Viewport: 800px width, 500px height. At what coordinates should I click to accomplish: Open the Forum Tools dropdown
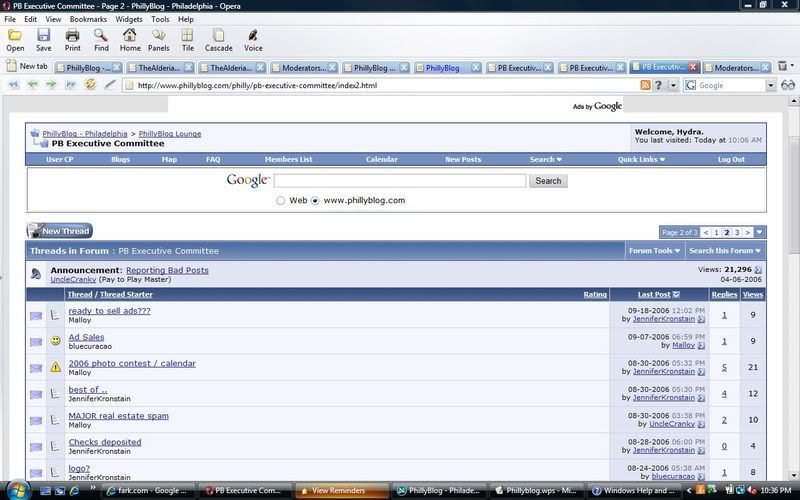click(654, 251)
